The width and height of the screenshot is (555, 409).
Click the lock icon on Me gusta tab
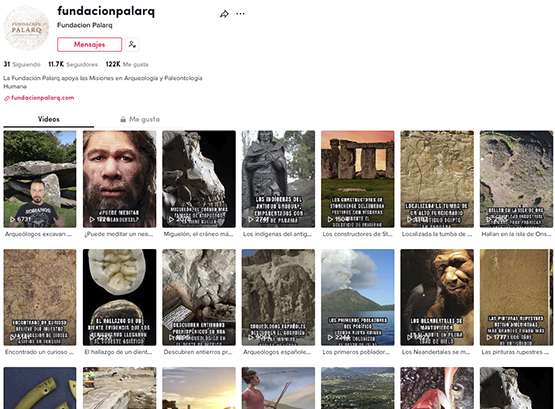[x=123, y=119]
